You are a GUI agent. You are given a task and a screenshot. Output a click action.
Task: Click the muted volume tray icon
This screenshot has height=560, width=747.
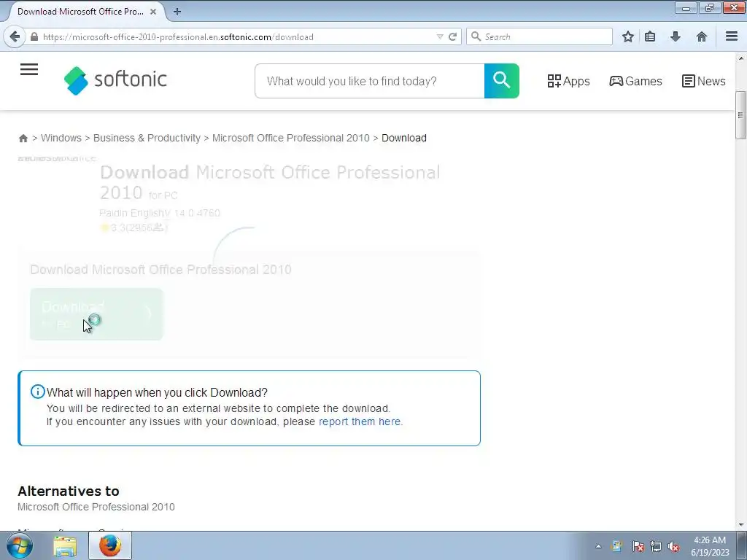tap(673, 546)
